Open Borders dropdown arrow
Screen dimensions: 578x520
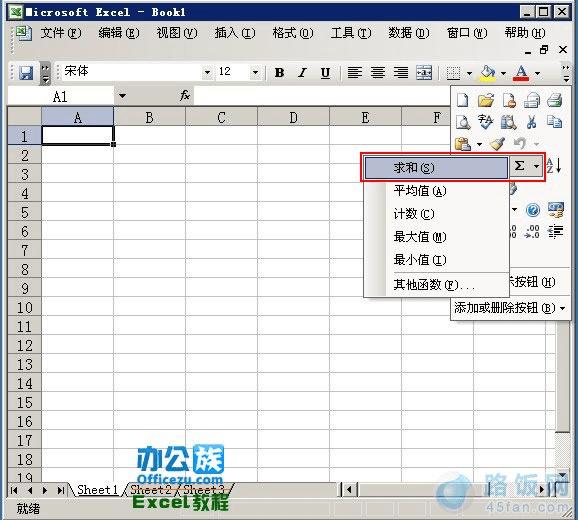469,73
